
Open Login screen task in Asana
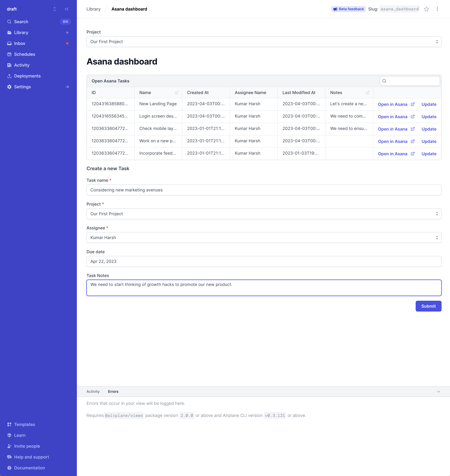(x=396, y=117)
